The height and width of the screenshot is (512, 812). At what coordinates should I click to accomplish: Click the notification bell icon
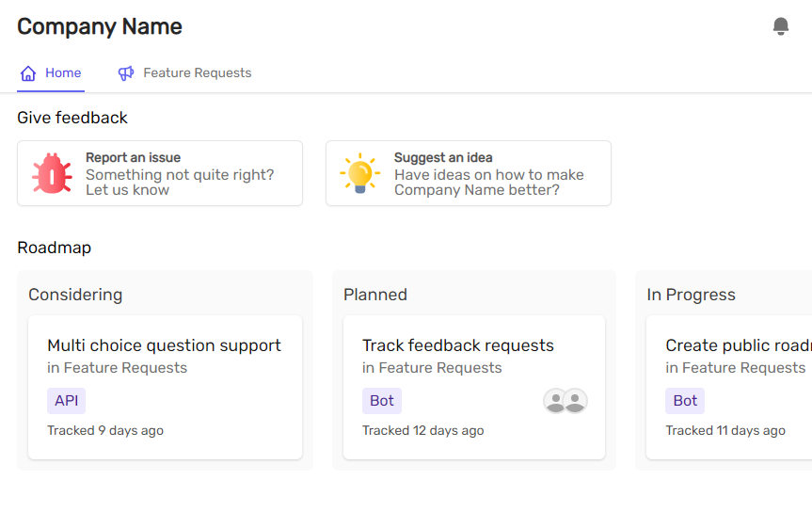click(x=780, y=26)
